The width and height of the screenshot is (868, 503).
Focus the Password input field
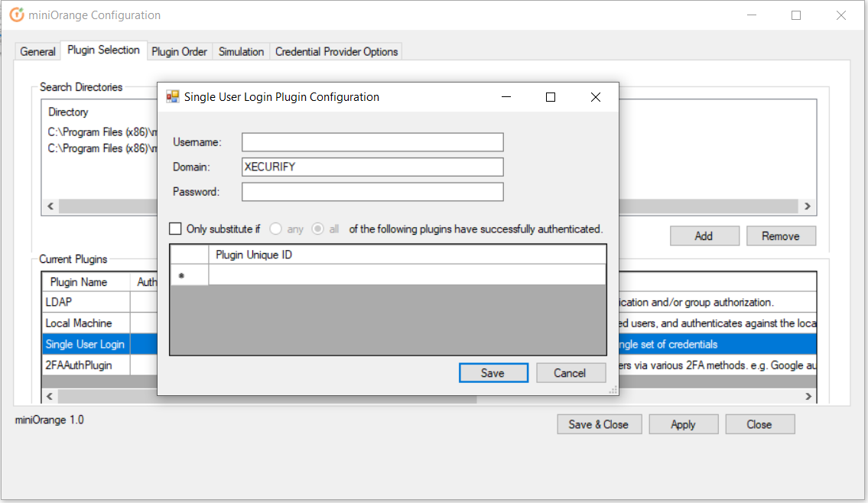372,192
